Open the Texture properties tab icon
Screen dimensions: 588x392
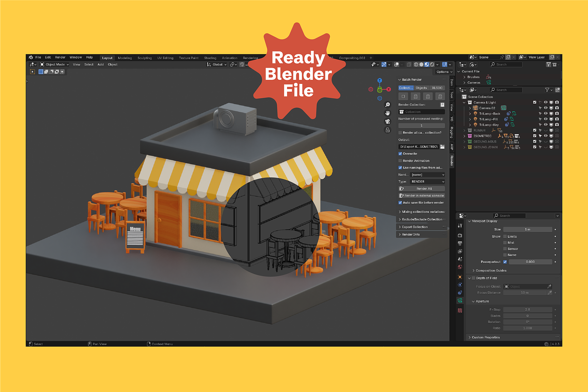pos(460,310)
